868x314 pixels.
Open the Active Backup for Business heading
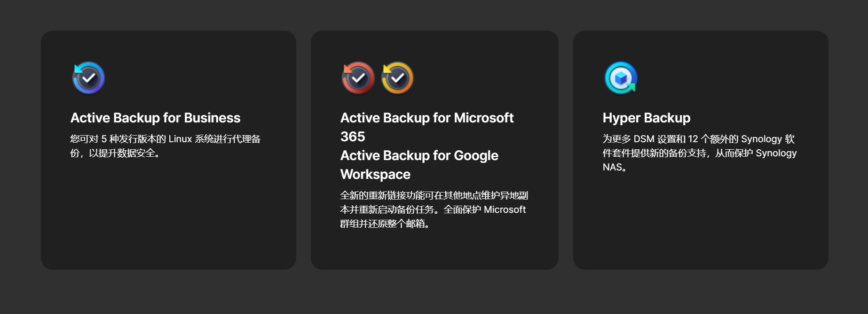[155, 118]
